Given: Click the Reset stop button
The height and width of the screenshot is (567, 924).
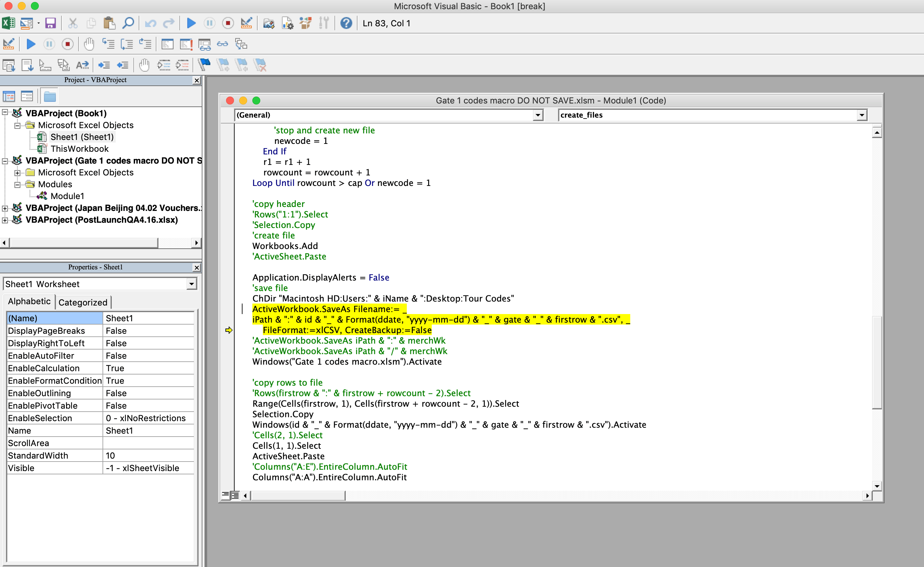Looking at the screenshot, I should [x=228, y=23].
